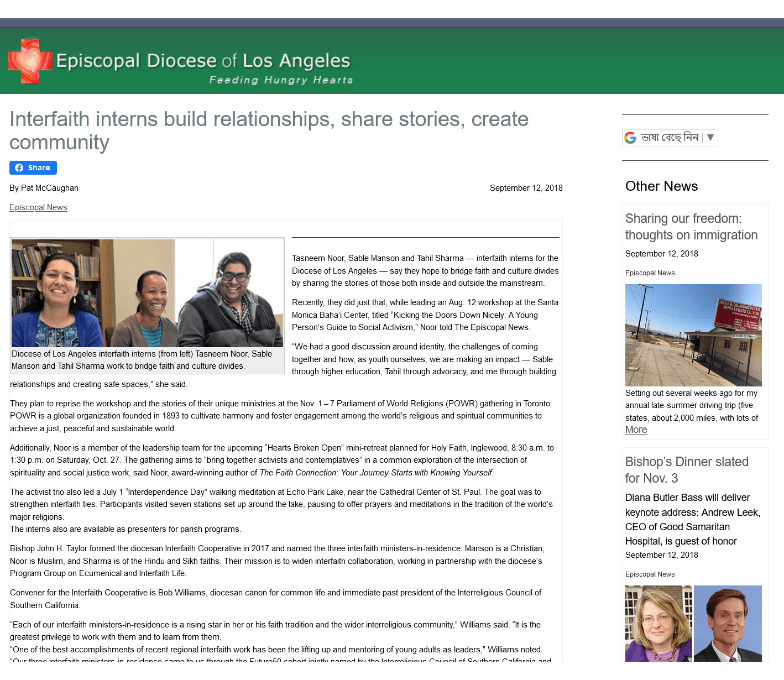Viewport: 784px width, 680px height.
Task: Click the Andrew Leek portrait photo
Action: [x=728, y=624]
